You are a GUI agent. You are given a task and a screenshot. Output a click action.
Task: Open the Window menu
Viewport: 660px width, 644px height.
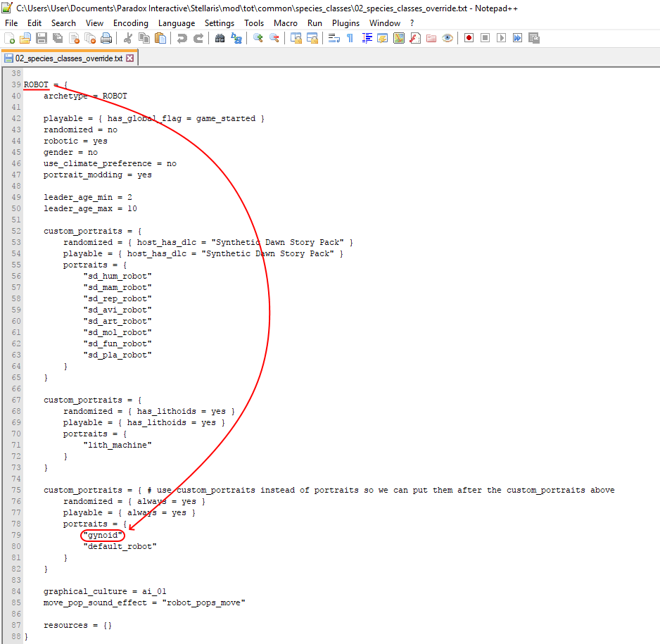click(385, 23)
